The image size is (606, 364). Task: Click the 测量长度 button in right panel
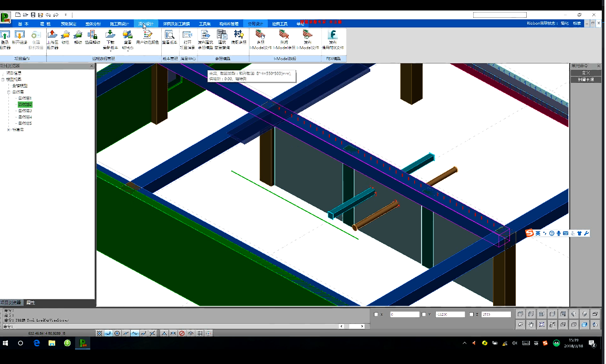point(586,79)
